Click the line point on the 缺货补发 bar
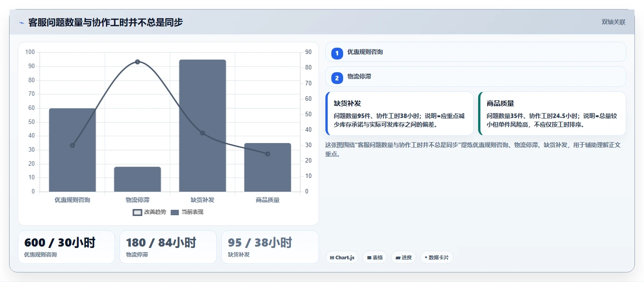Screen dimensions: 644x282 click(203, 133)
